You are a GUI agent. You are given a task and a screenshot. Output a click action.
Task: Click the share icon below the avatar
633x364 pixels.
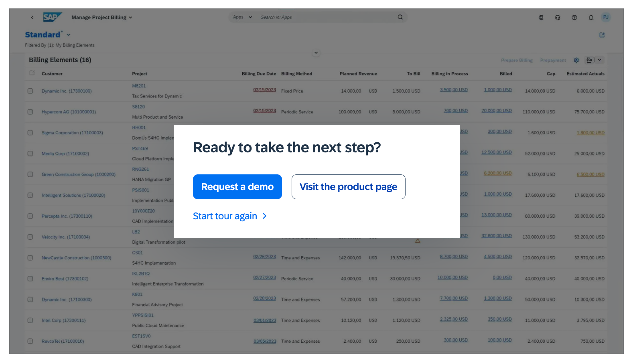[602, 35]
